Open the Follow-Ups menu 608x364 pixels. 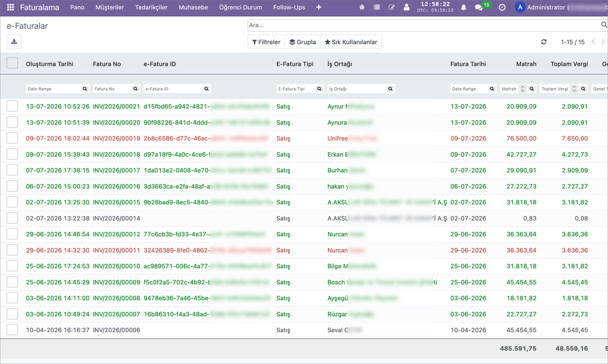289,7
